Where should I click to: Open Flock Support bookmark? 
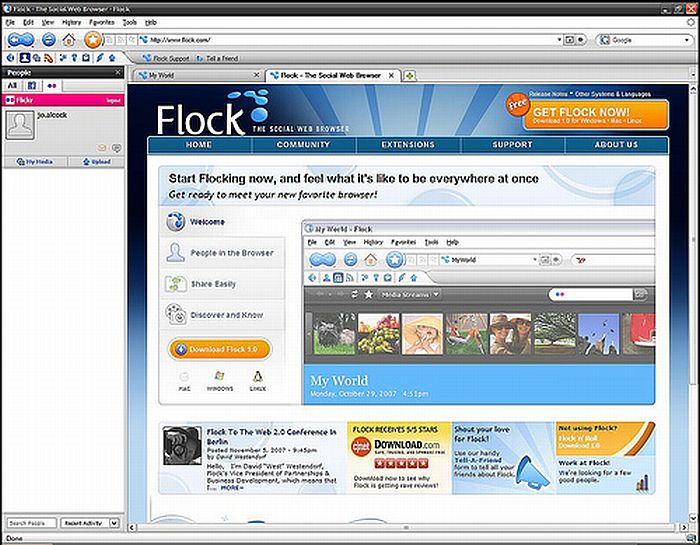pyautogui.click(x=166, y=58)
